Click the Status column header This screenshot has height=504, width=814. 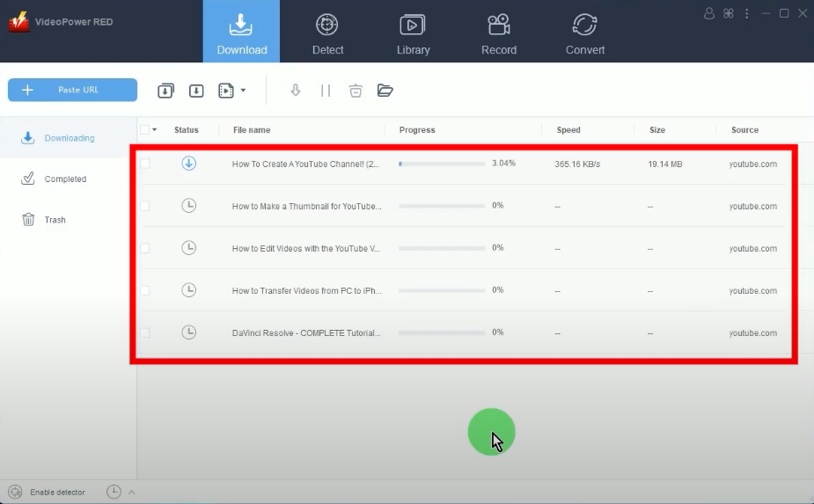(187, 130)
